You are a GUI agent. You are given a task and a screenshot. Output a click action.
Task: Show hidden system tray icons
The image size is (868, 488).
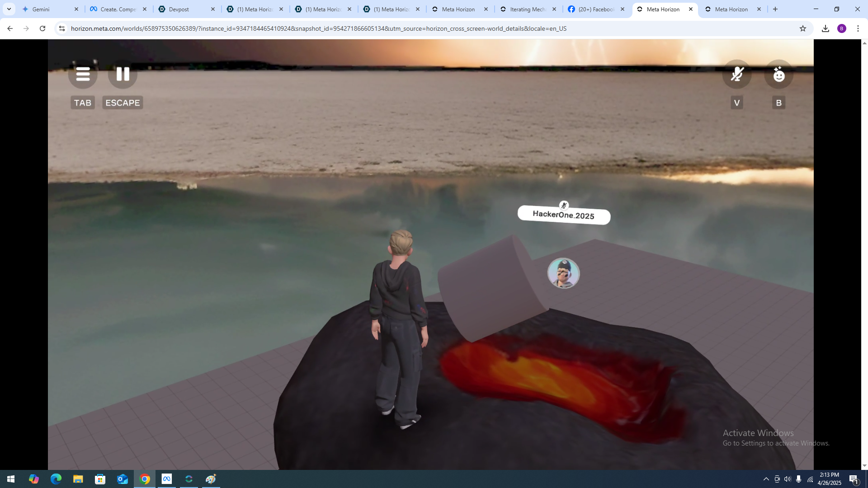click(x=766, y=479)
